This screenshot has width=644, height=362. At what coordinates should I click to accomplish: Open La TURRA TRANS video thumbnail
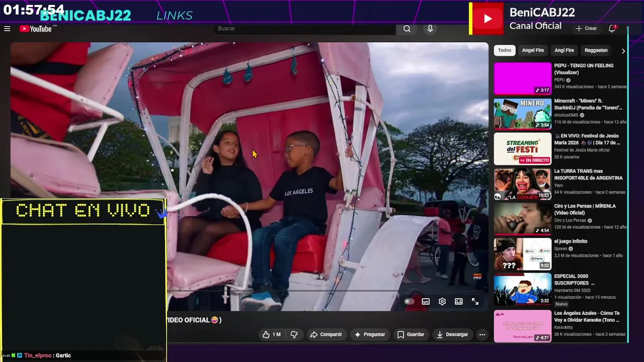(523, 184)
